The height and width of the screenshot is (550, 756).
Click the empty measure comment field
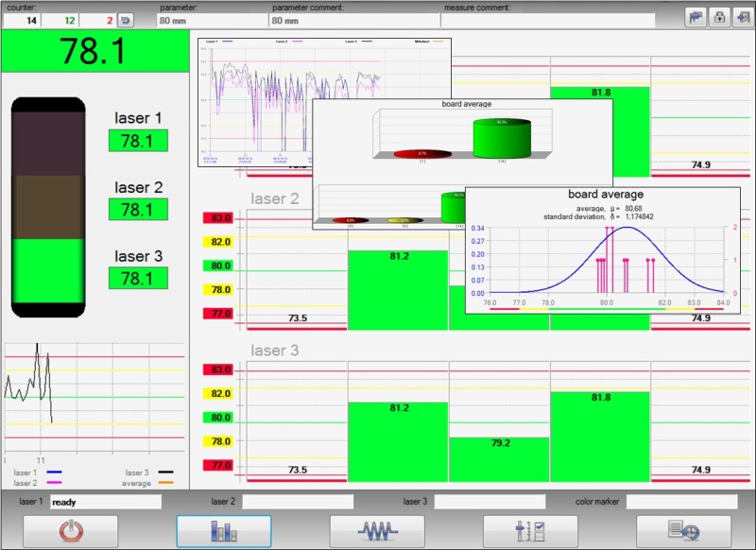pyautogui.click(x=548, y=20)
